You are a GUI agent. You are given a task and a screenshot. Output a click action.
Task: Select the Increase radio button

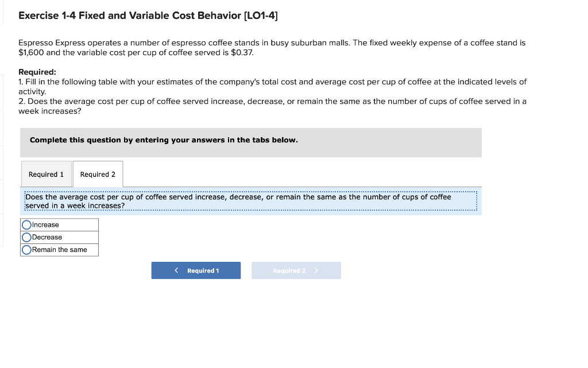[x=26, y=224]
